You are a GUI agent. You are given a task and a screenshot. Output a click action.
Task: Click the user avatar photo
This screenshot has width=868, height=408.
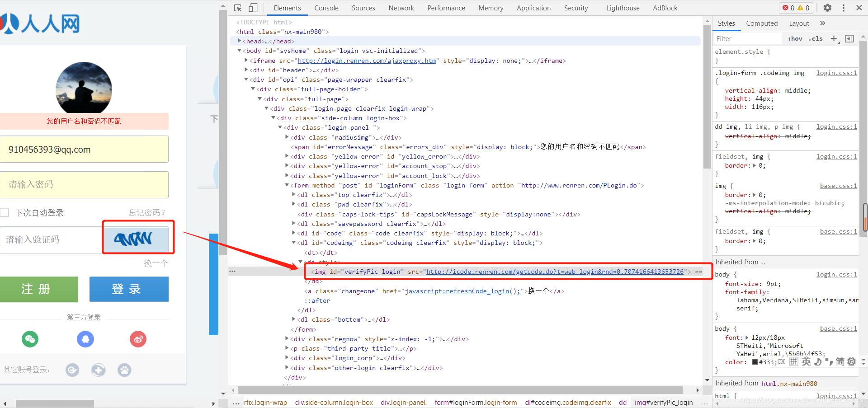coord(84,87)
